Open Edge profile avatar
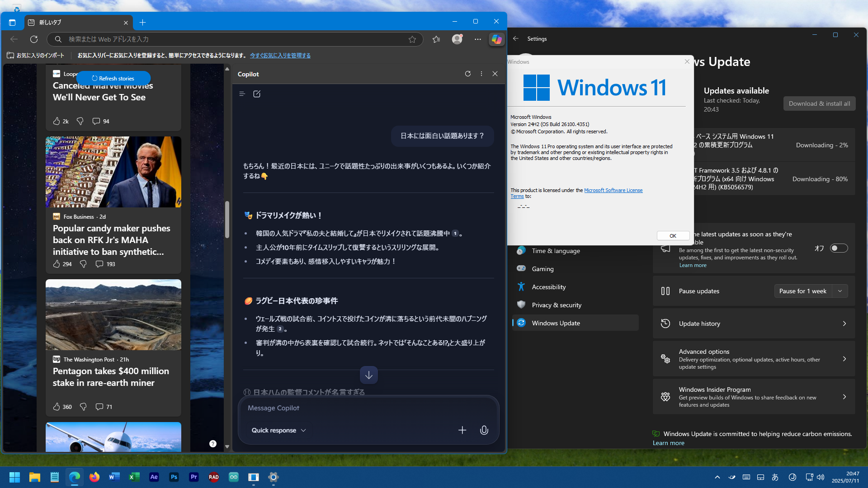The height and width of the screenshot is (488, 868). [x=458, y=39]
